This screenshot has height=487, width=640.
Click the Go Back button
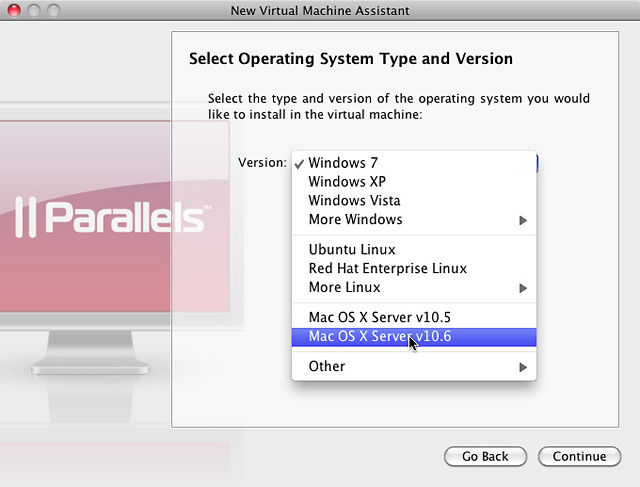485,456
